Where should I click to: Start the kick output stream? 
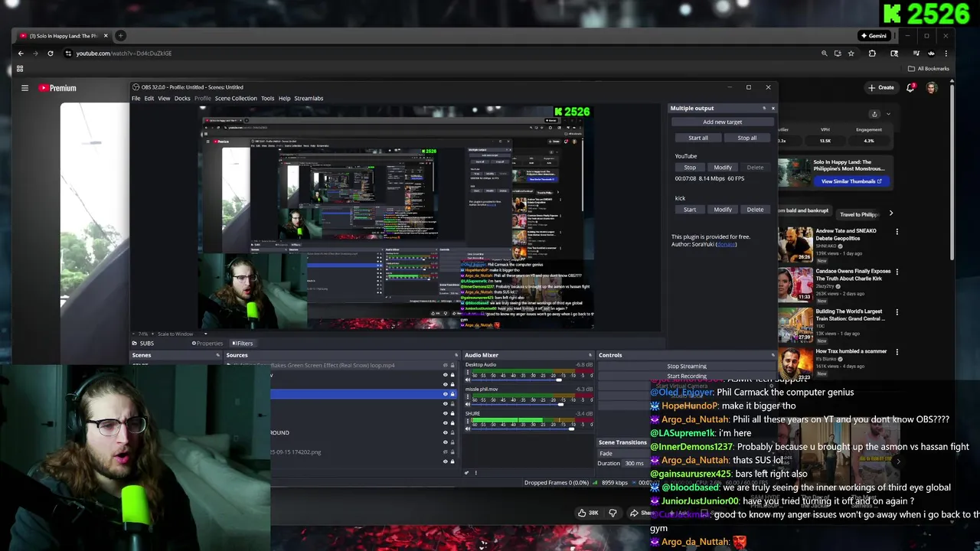pyautogui.click(x=690, y=209)
